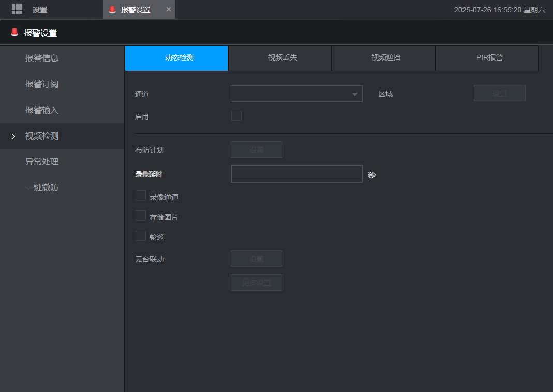Click the arrow beside 视频检测 in the sidebar
The width and height of the screenshot is (553, 392).
[13, 136]
